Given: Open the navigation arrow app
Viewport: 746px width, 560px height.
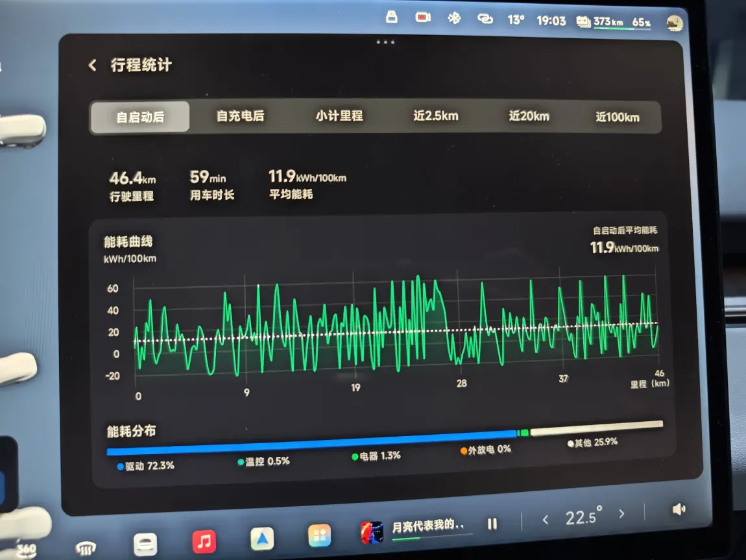Looking at the screenshot, I should coord(262,539).
